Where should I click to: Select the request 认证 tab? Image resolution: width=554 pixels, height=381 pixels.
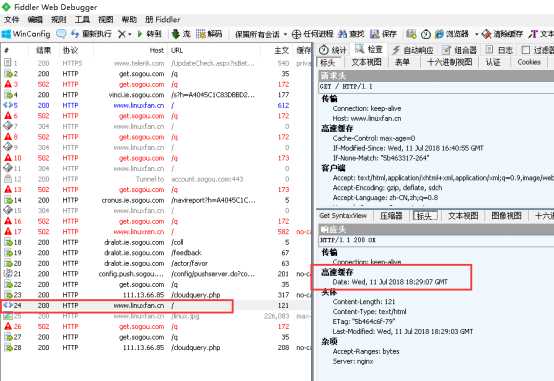493,62
